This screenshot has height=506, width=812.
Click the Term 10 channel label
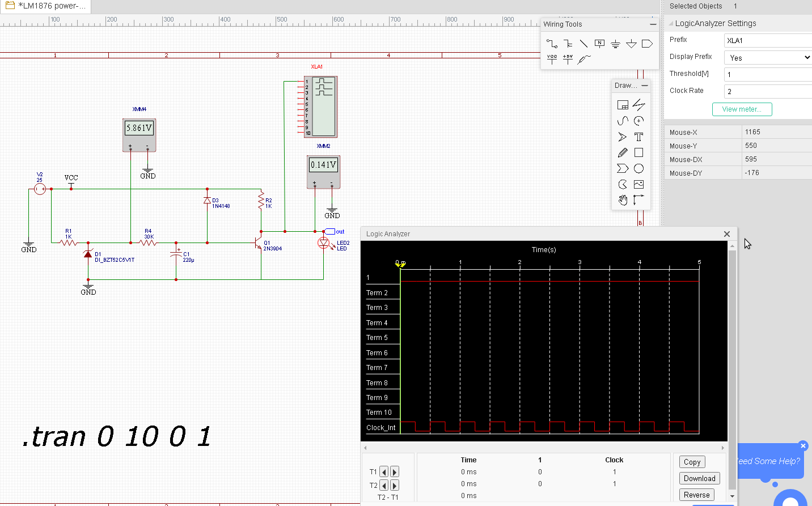pos(379,413)
